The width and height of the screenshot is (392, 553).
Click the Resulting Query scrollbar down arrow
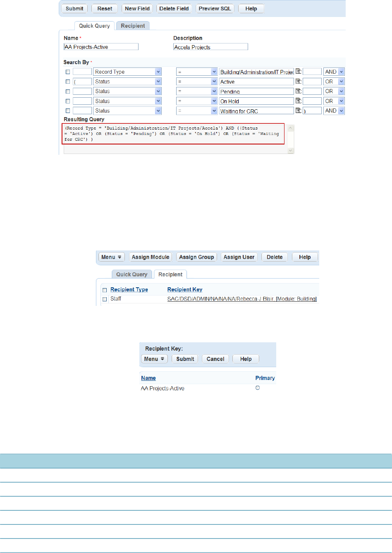point(291,151)
